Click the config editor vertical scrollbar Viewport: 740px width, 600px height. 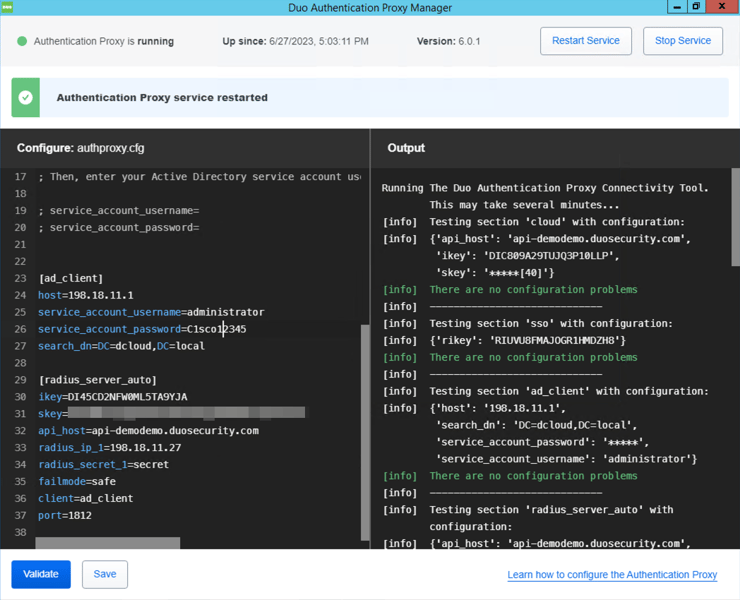point(365,432)
